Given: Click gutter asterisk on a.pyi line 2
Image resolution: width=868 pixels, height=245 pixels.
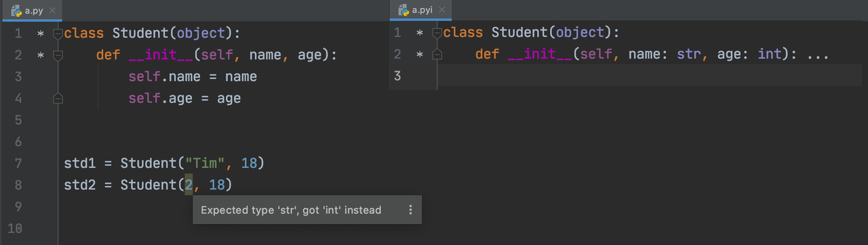Looking at the screenshot, I should 420,54.
